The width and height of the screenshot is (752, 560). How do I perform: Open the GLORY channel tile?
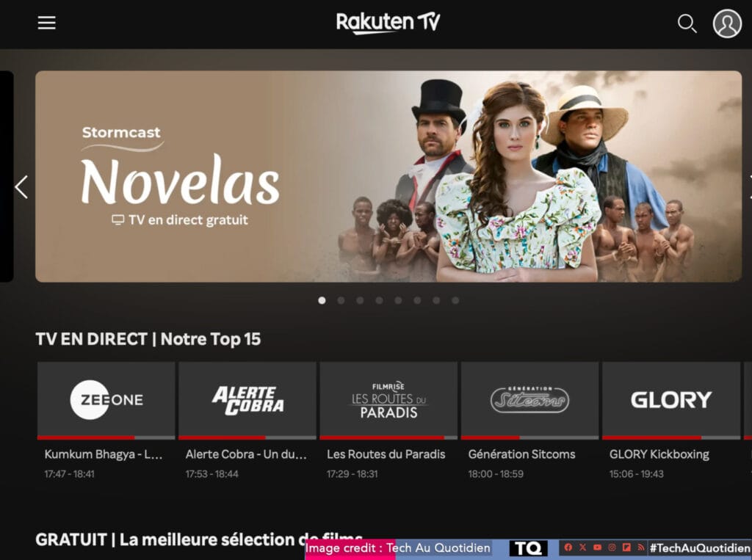coord(671,399)
